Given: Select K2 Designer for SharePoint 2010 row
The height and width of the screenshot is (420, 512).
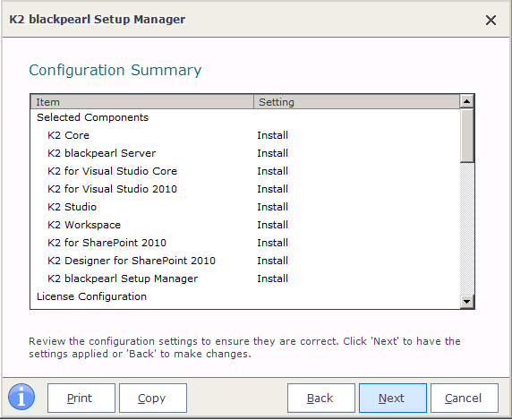Looking at the screenshot, I should [245, 261].
